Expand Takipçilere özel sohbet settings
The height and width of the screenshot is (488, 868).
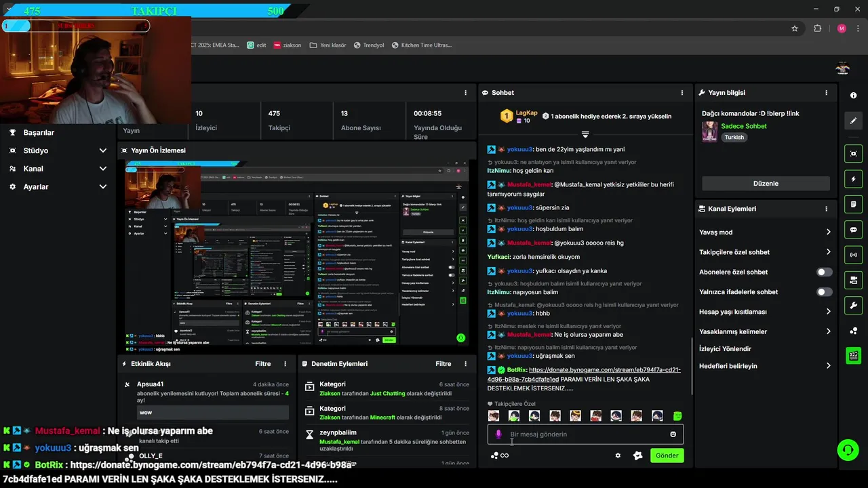[828, 252]
